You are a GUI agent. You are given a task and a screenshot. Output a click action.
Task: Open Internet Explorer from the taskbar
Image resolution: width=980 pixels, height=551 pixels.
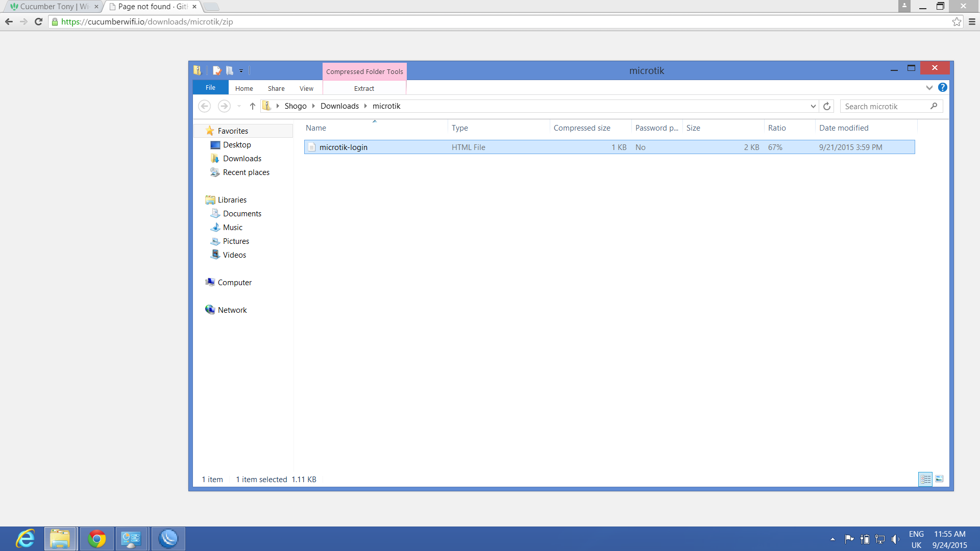pos(25,539)
